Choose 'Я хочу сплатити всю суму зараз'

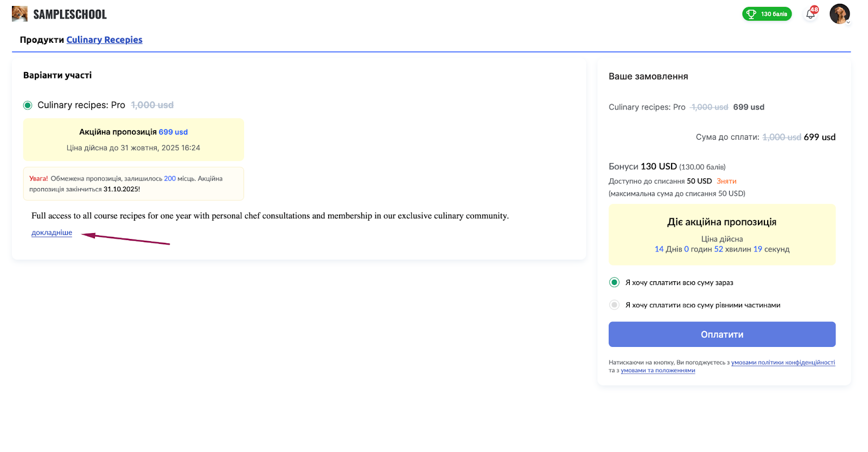click(614, 282)
